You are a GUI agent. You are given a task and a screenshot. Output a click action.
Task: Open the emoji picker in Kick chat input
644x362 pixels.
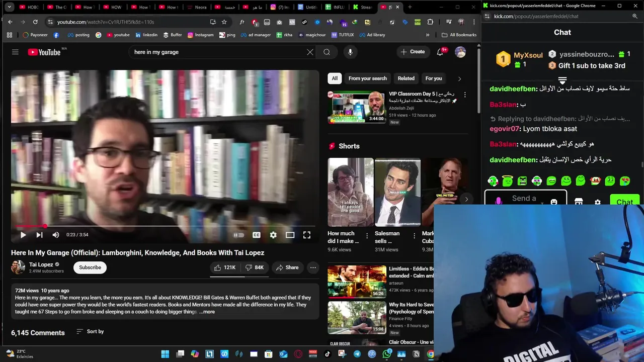(554, 202)
